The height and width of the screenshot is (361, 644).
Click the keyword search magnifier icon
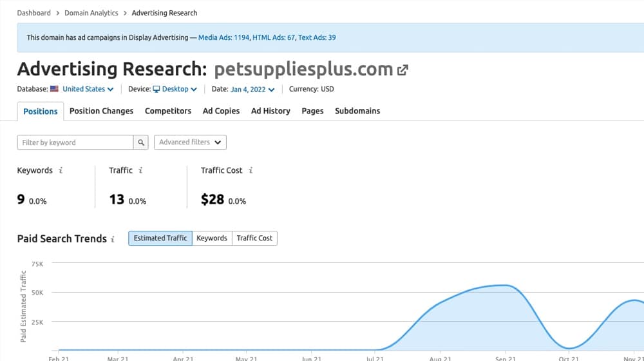tap(141, 142)
